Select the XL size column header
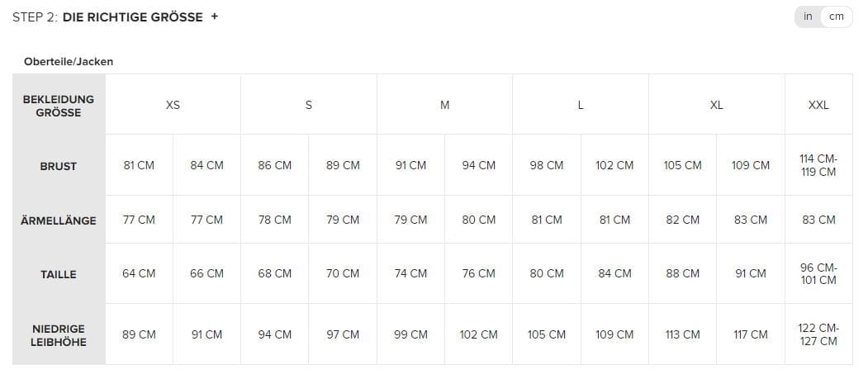Viewport: 868px width, 379px height. 716,105
